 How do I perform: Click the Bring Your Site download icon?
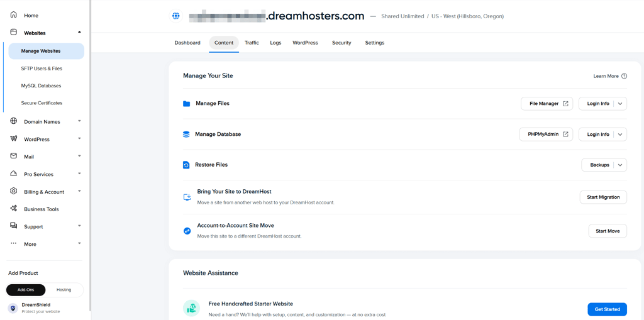[187, 197]
